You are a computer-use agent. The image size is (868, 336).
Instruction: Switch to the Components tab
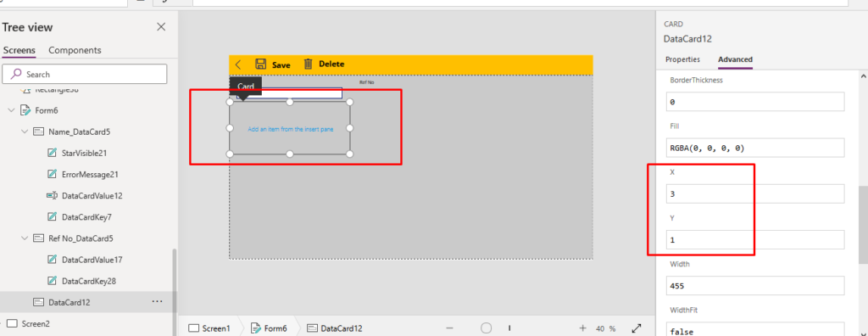pos(75,50)
